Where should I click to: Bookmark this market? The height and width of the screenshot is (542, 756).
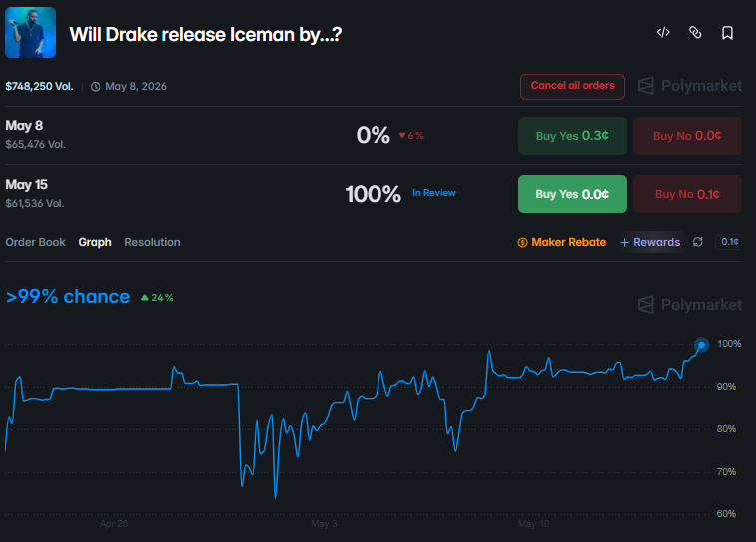coord(727,33)
